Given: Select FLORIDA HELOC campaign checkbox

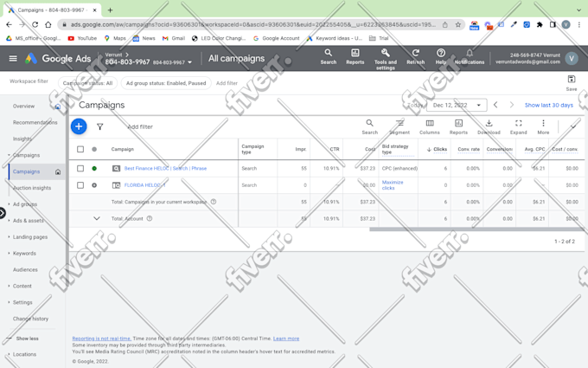Looking at the screenshot, I should tap(80, 185).
